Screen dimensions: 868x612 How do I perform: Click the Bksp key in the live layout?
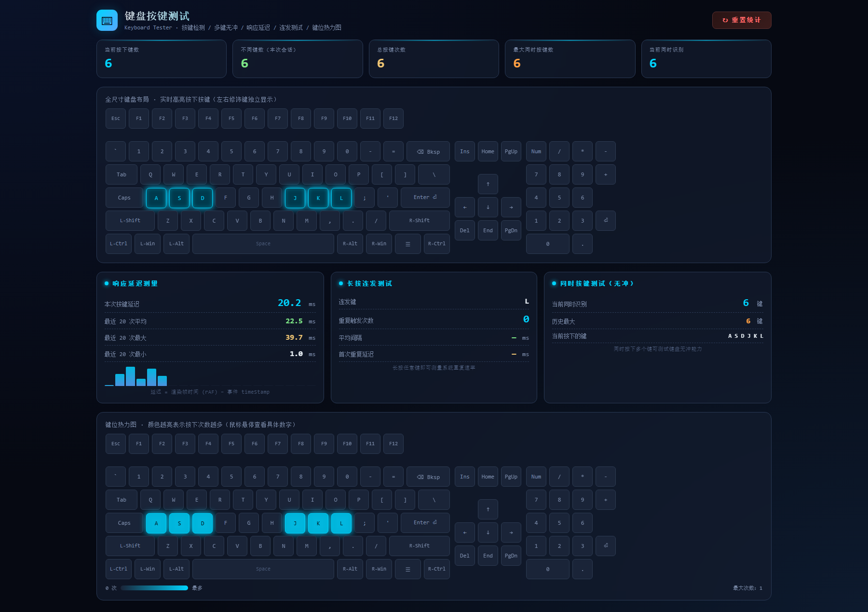(x=428, y=151)
